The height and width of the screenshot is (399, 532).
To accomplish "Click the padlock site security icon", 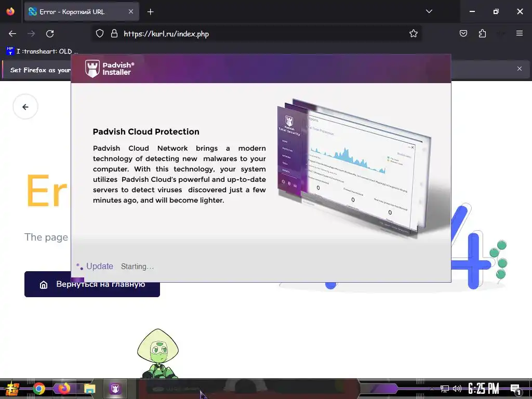I will coord(114,34).
